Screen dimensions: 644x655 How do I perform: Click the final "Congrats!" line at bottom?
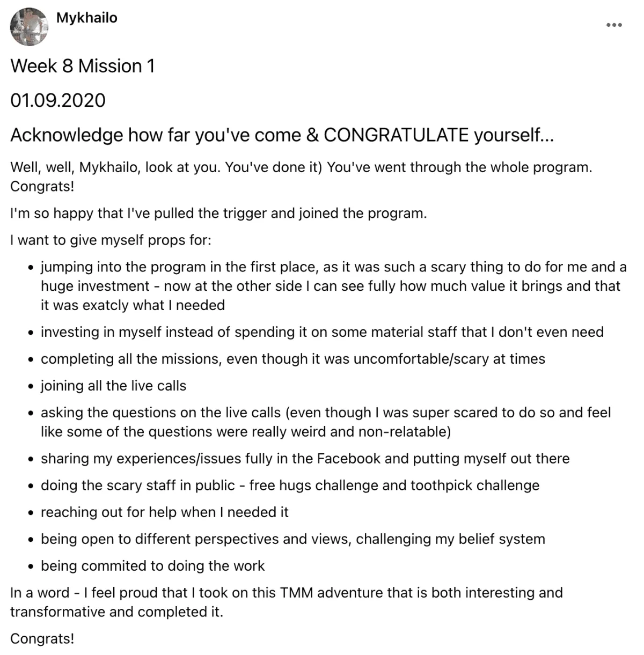[42, 639]
